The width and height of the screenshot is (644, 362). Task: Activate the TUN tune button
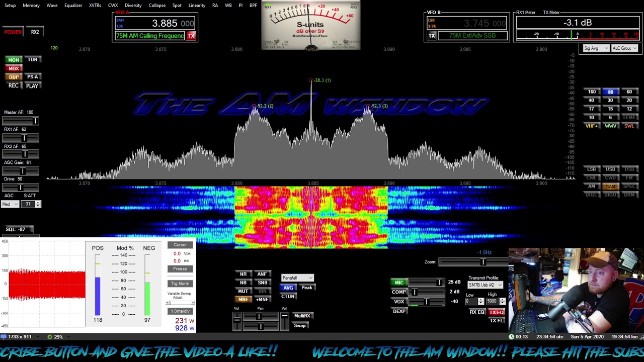[x=32, y=60]
